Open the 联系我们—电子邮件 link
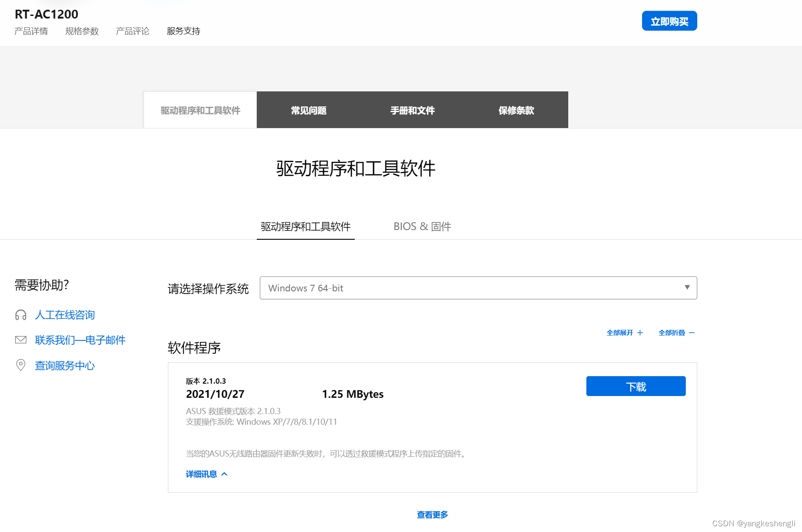 pos(80,340)
